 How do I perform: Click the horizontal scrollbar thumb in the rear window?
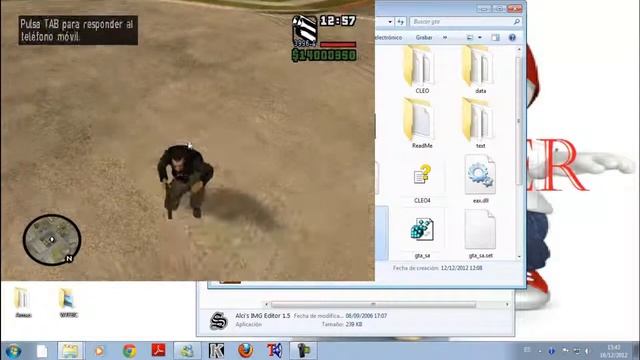pos(373,304)
